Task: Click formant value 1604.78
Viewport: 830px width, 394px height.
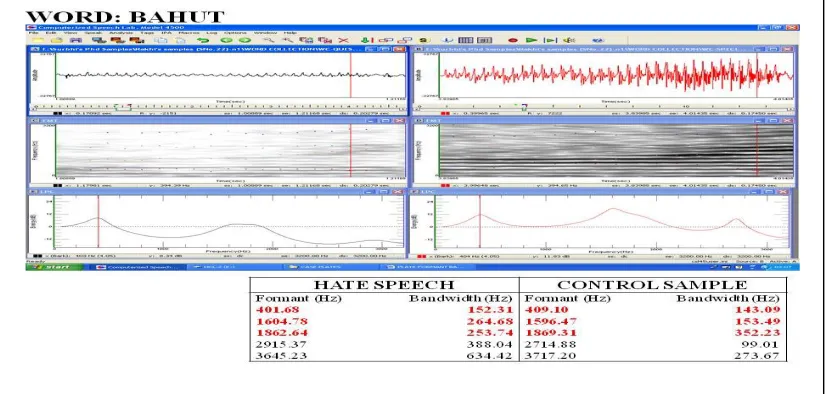Action: [x=282, y=321]
